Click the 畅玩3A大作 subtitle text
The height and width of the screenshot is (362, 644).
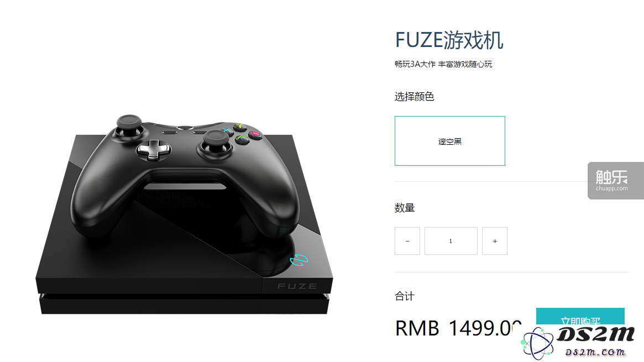coord(415,64)
